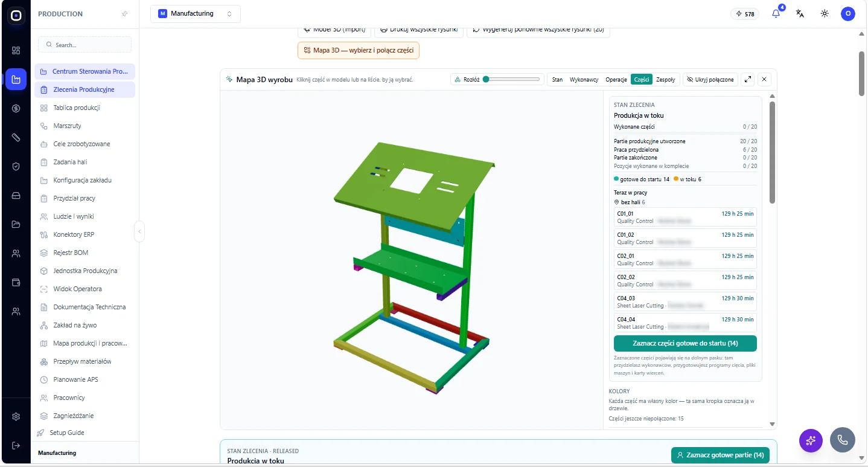868x467 pixels.
Task: Click the status panel vertical scrollbar
Action: 772,152
